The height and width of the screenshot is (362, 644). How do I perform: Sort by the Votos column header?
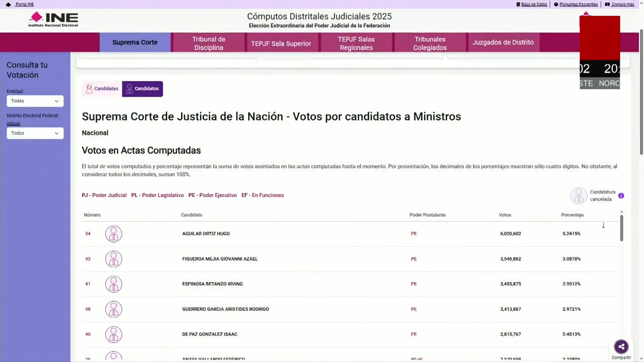point(505,215)
